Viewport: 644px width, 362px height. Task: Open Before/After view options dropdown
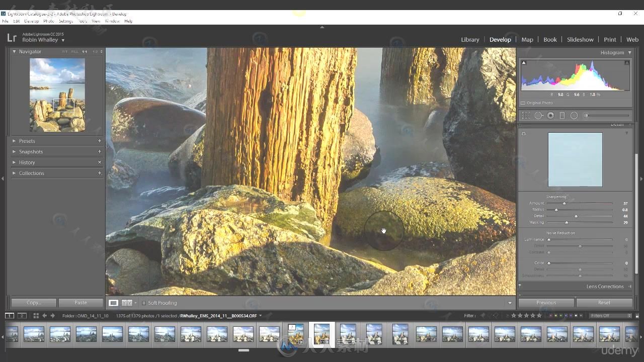(135, 303)
